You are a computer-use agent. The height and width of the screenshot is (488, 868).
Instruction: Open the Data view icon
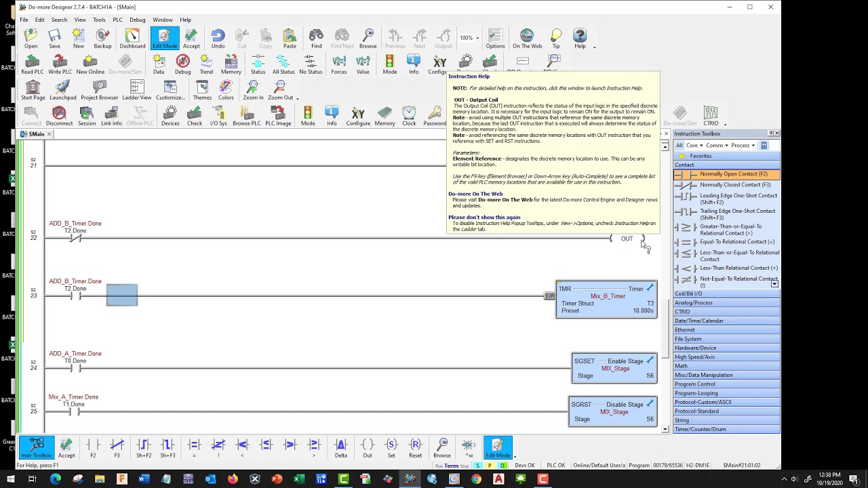pyautogui.click(x=159, y=65)
